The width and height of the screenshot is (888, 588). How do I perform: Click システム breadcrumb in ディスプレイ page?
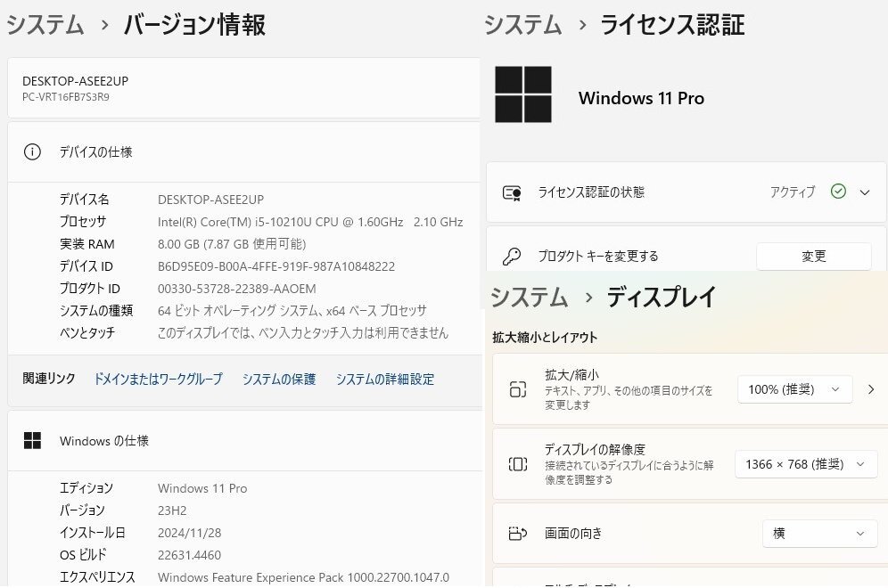tap(529, 297)
